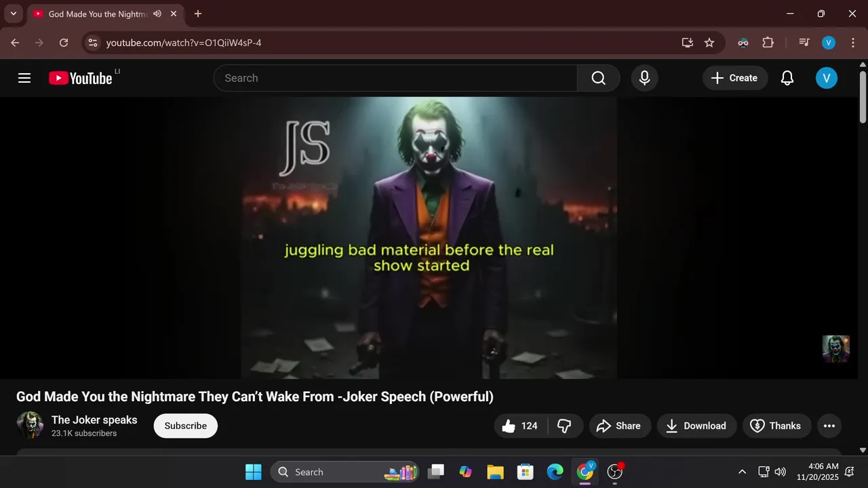
Task: Reload the current page
Action: [64, 43]
